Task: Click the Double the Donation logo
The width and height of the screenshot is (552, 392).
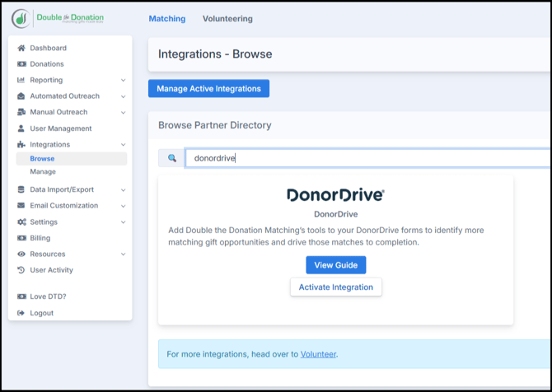Action: click(x=58, y=18)
